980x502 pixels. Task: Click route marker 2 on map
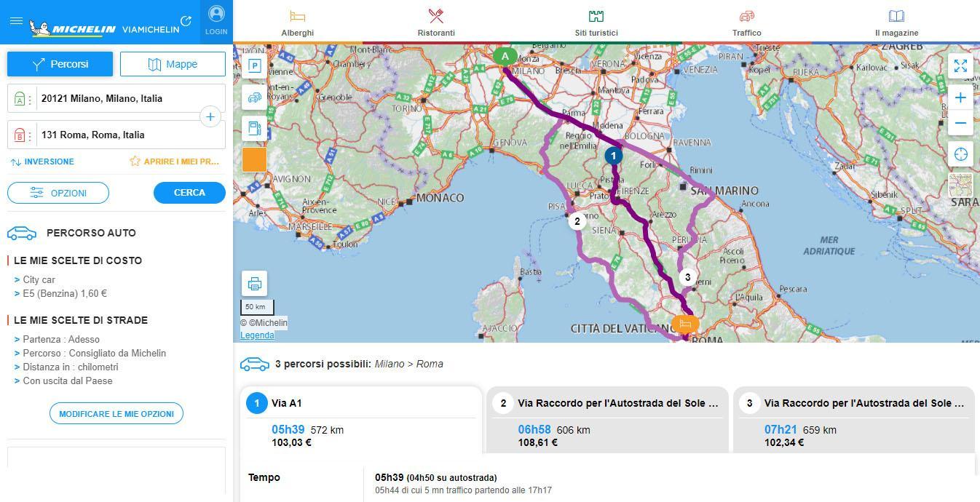point(577,221)
